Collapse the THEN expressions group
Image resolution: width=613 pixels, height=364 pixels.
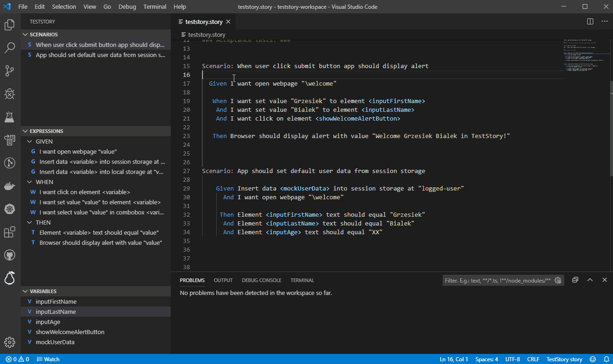click(x=96, y=223)
